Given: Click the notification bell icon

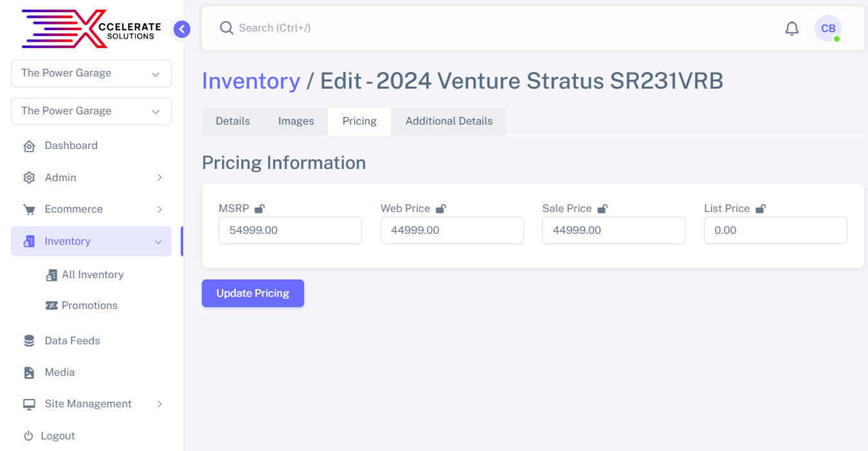Looking at the screenshot, I should [792, 28].
